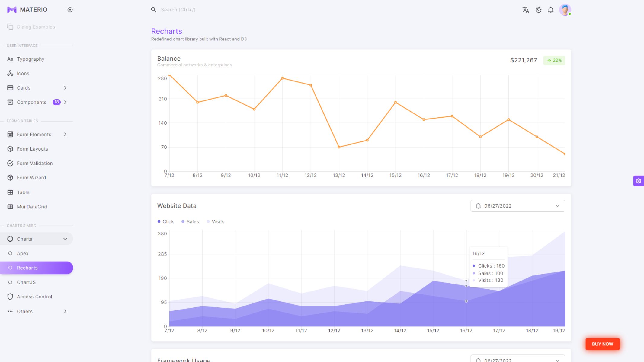Hide the Visits series from the chart
The height and width of the screenshot is (362, 644).
215,221
